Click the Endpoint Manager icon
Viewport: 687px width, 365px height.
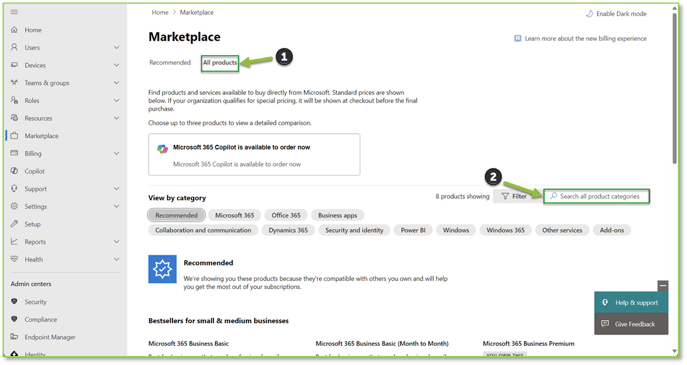[x=14, y=337]
